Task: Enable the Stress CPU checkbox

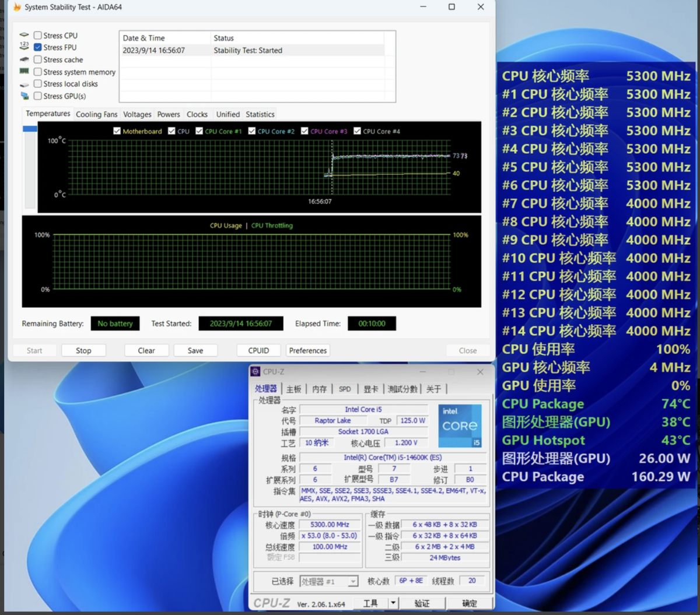Action: (38, 36)
